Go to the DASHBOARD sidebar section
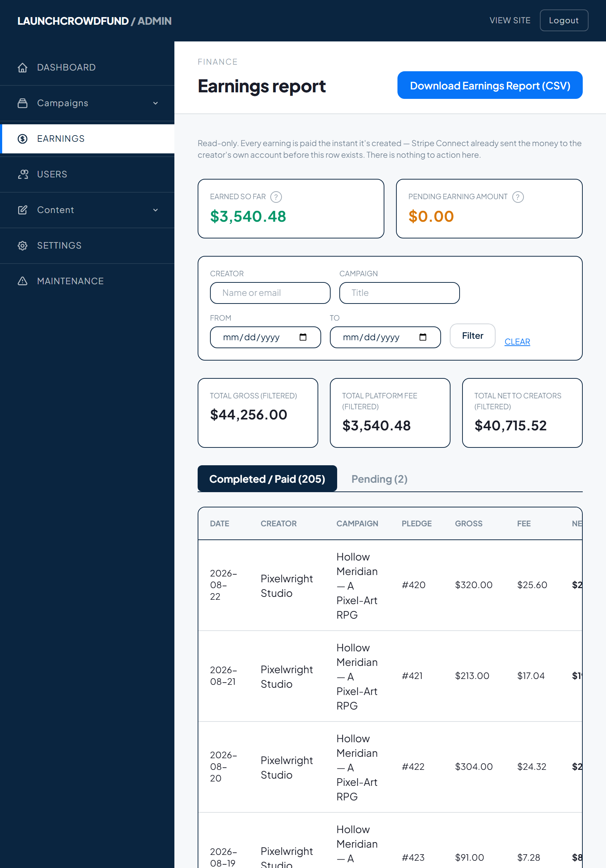Viewport: 606px width, 868px height. click(87, 67)
